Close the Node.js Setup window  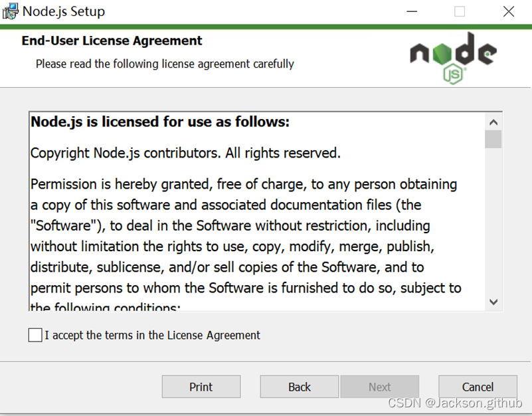[509, 11]
